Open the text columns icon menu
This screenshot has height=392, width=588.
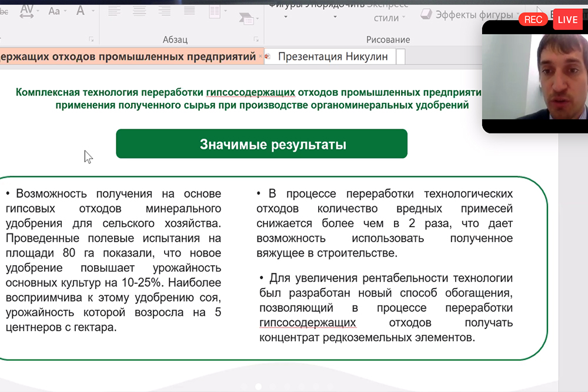tap(215, 11)
